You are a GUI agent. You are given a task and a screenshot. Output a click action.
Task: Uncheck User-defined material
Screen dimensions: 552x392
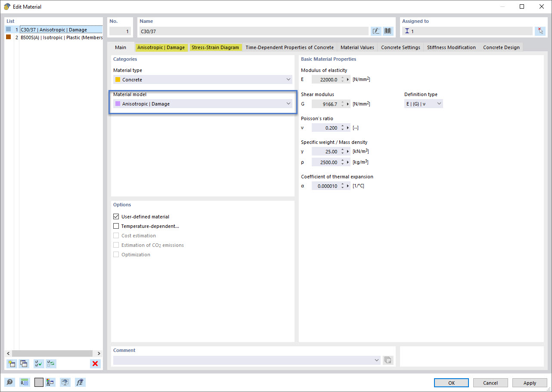click(x=116, y=216)
